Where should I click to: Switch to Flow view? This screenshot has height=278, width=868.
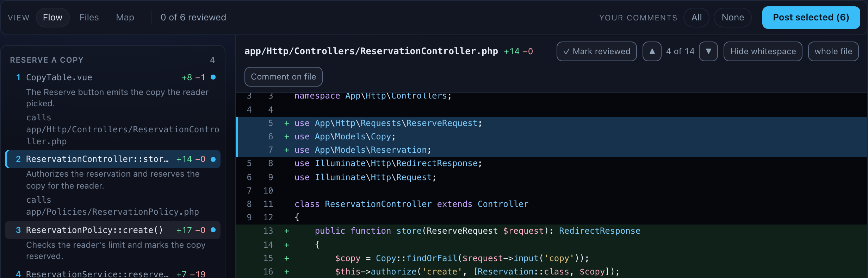[x=52, y=18]
